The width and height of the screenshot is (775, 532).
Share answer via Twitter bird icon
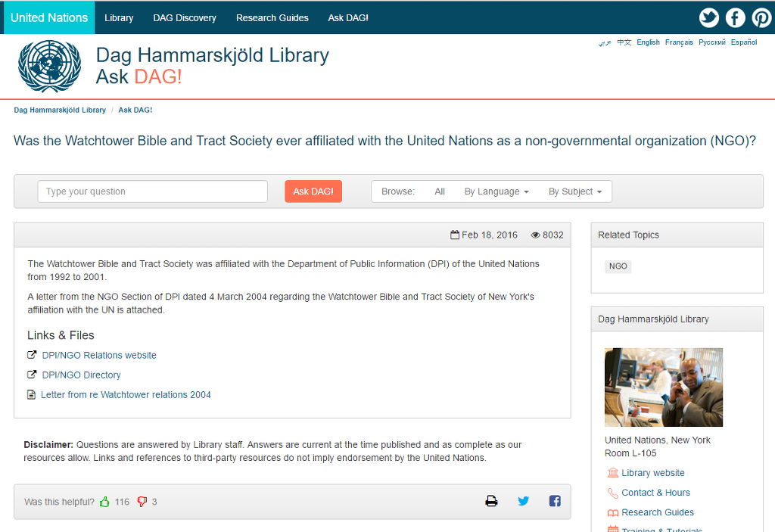(x=524, y=501)
